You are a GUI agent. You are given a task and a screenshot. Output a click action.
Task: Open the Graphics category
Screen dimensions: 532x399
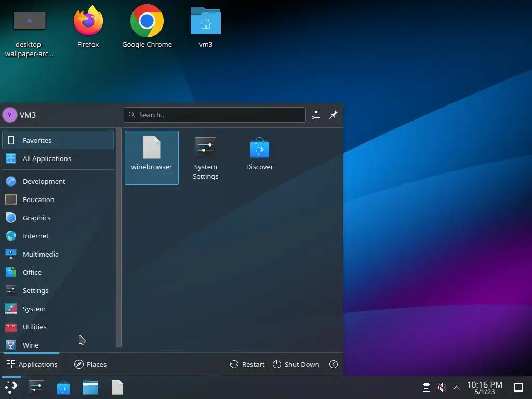click(x=58, y=218)
